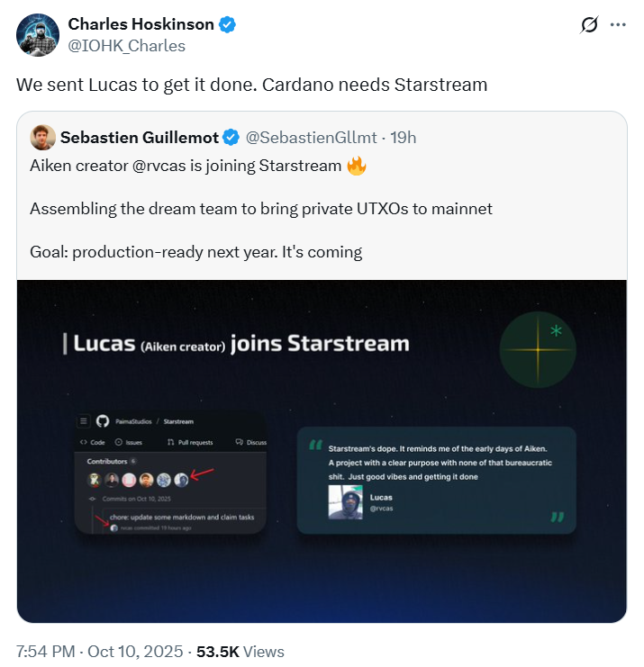Open the @IOHK_Charles handle link
Screen dimensions: 644x667
tap(126, 45)
